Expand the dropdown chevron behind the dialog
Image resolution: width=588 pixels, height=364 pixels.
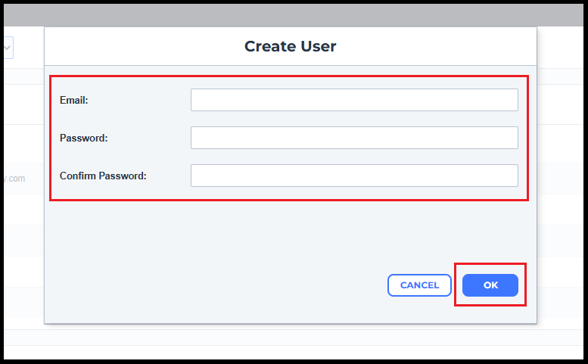point(8,48)
